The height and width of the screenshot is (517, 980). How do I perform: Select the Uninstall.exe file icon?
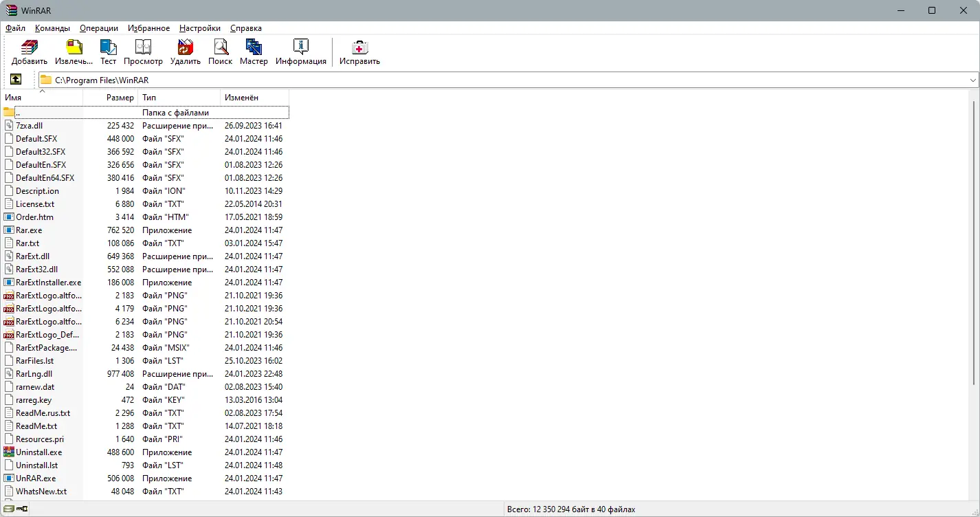[x=9, y=452]
